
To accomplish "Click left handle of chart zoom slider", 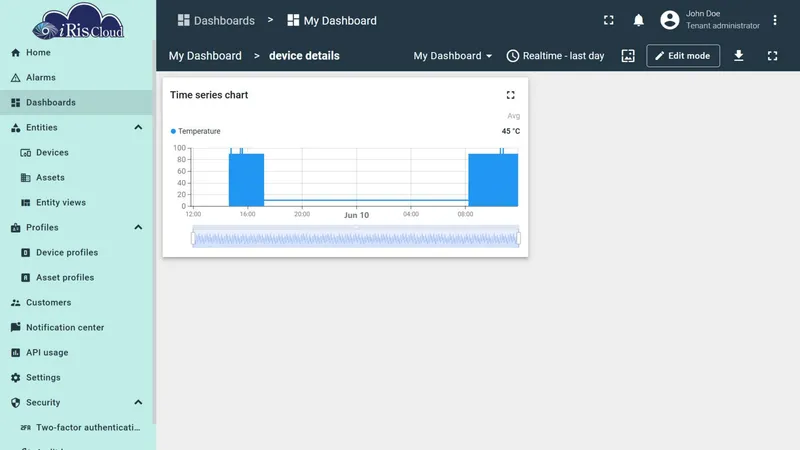I will coord(193,238).
